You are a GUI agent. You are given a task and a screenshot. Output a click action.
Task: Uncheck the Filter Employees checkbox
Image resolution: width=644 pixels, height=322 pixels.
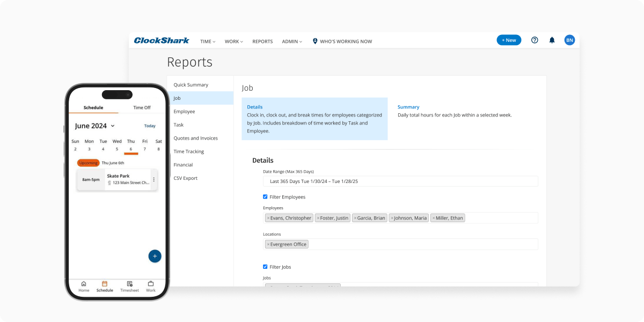click(265, 197)
